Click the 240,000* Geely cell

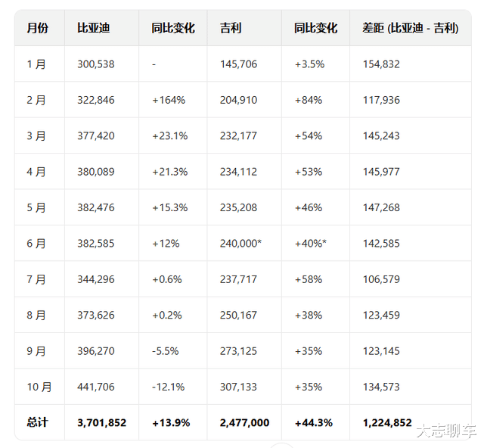point(241,244)
